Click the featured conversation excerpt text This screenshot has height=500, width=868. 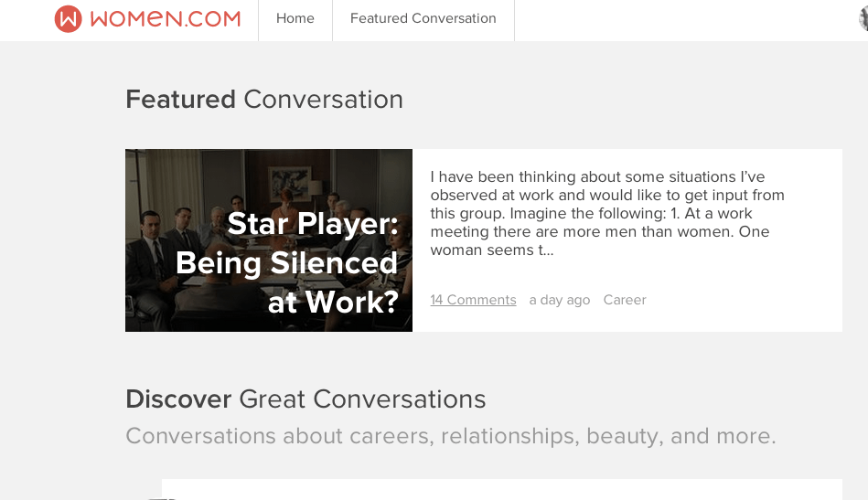pyautogui.click(x=607, y=213)
